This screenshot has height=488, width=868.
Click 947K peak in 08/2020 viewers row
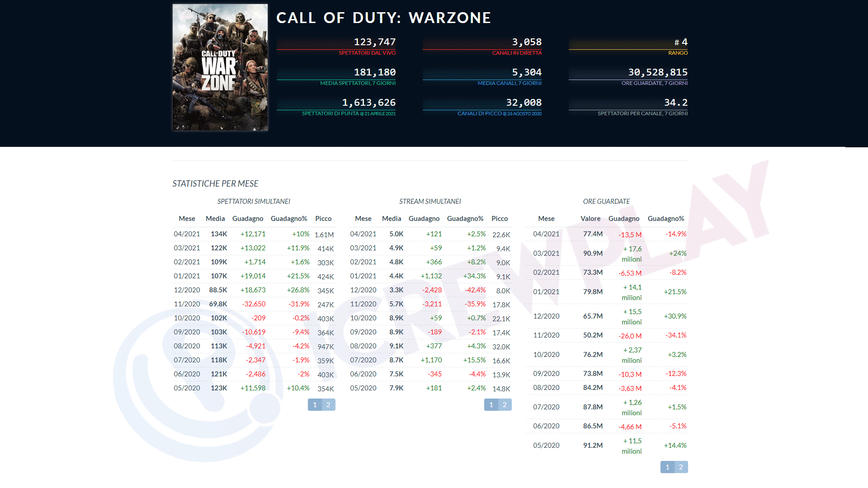[325, 347]
